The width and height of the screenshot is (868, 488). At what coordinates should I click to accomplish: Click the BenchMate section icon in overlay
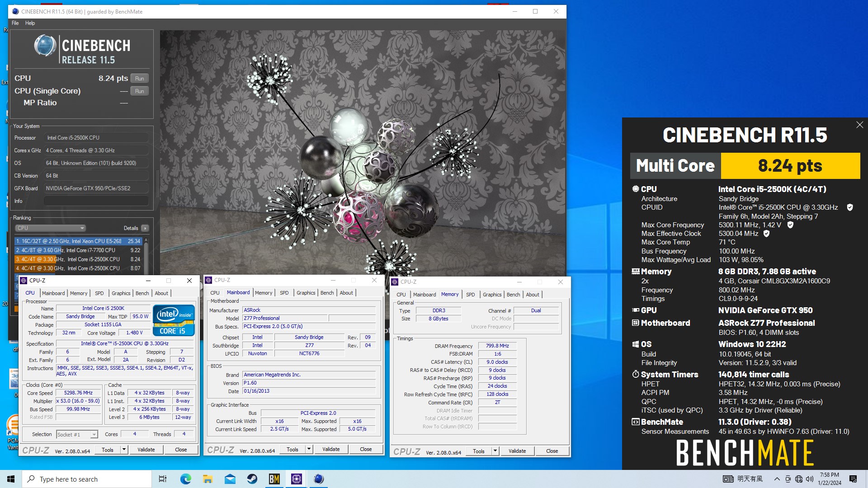click(635, 422)
